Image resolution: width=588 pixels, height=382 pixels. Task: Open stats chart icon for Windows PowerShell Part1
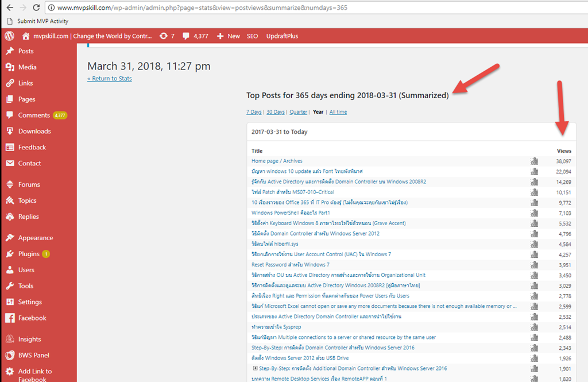(535, 213)
